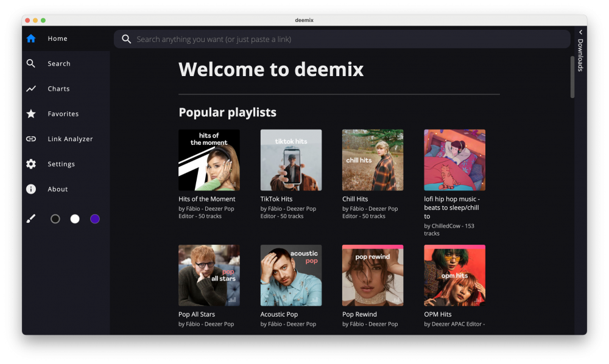
Task: Click the Favorites star icon
Action: click(31, 114)
